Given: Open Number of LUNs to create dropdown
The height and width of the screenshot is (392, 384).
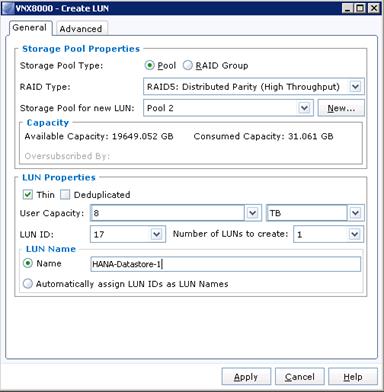Looking at the screenshot, I should pos(355,234).
